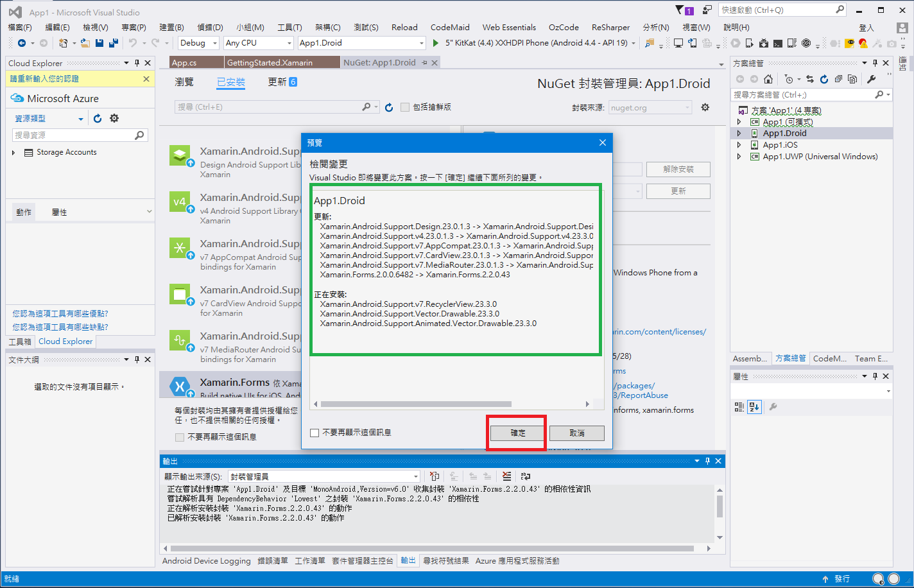Expand the App1.Droid project node
Image resolution: width=914 pixels, height=588 pixels.
pos(739,134)
